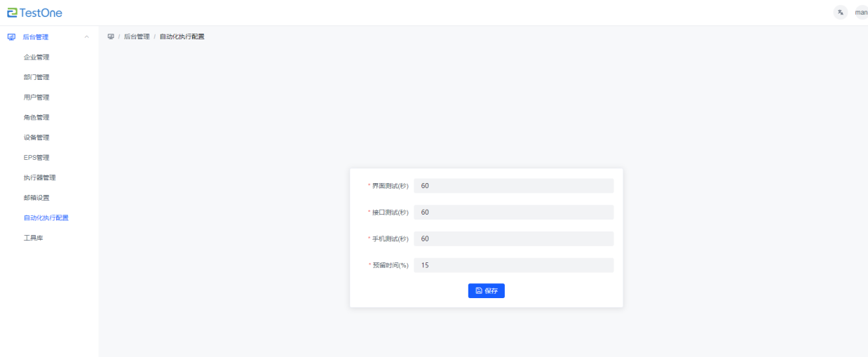
Task: Go to 用户管理 page
Action: 36,97
